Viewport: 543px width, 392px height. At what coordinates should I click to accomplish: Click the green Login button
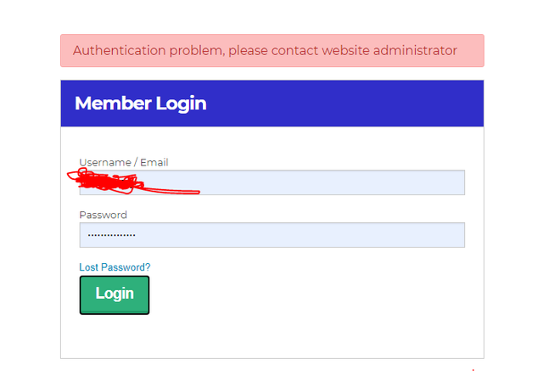tap(115, 295)
